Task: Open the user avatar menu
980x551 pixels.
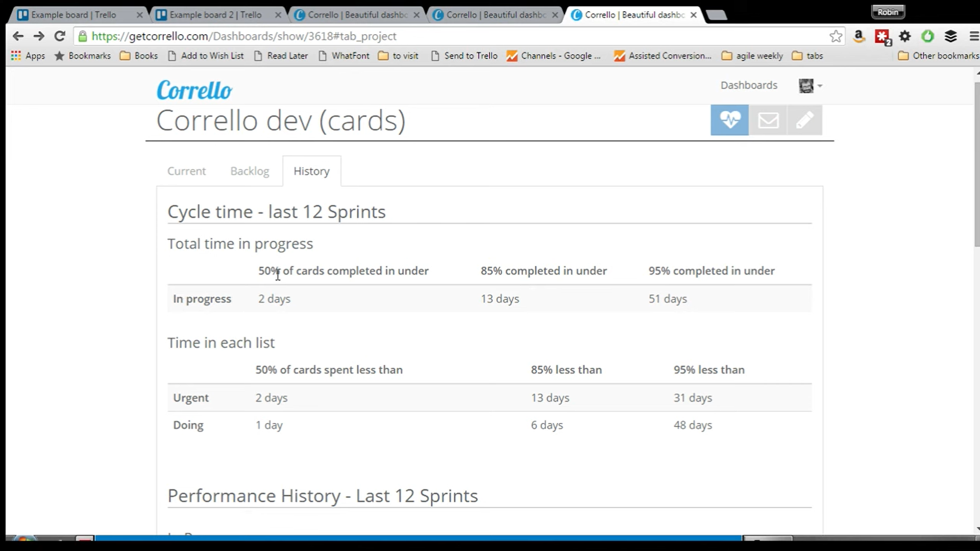Action: pyautogui.click(x=810, y=86)
